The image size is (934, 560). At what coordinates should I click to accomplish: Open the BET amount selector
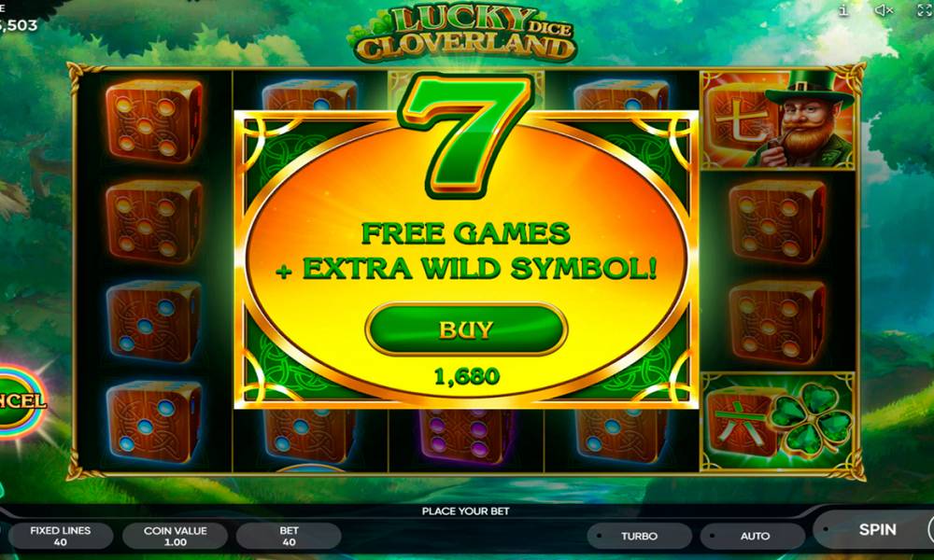289,536
